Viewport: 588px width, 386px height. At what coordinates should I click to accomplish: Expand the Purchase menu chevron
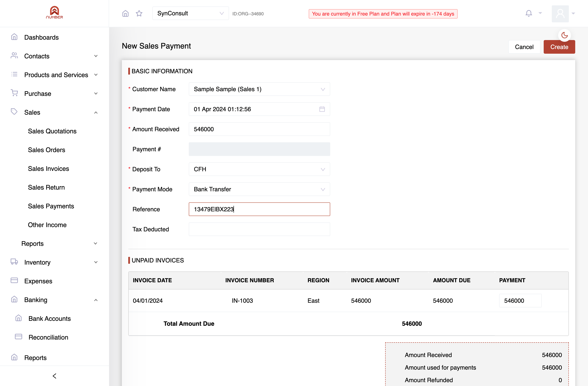click(96, 94)
